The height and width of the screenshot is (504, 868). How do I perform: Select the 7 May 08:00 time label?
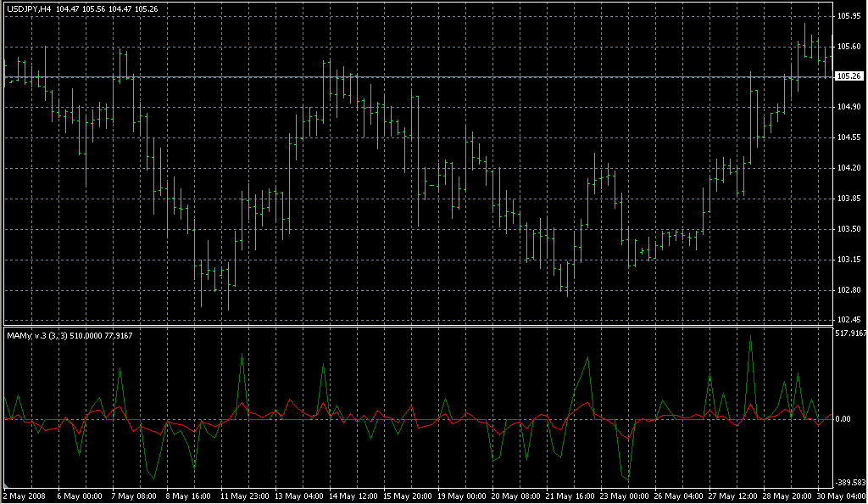135,496
